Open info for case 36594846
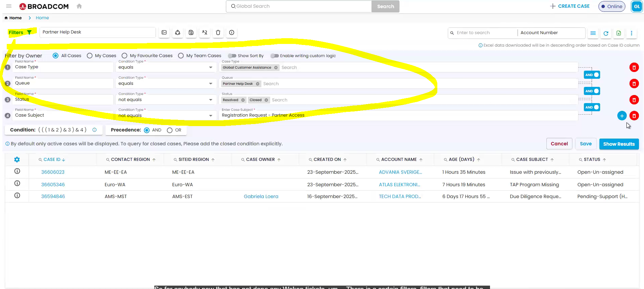644x289 pixels. click(17, 196)
